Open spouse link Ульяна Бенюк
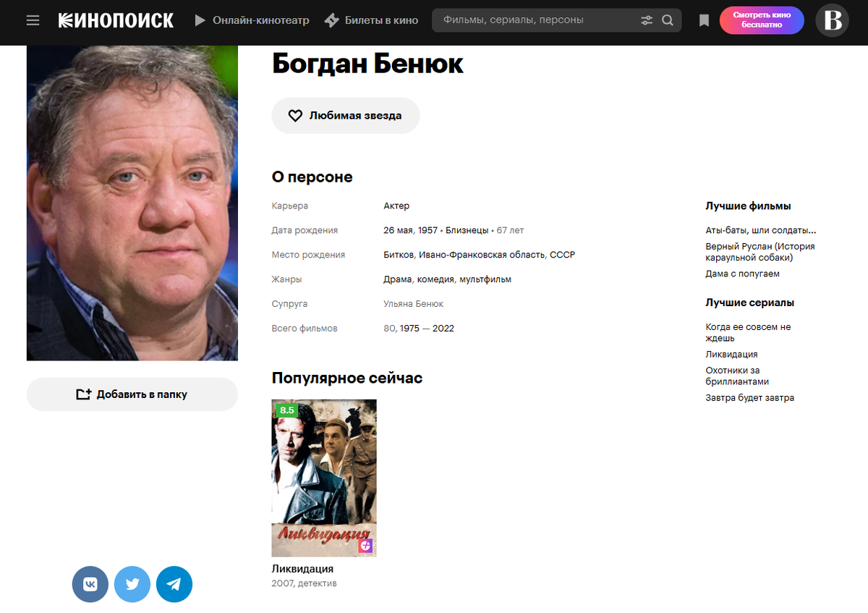868x613 pixels. pos(414,304)
